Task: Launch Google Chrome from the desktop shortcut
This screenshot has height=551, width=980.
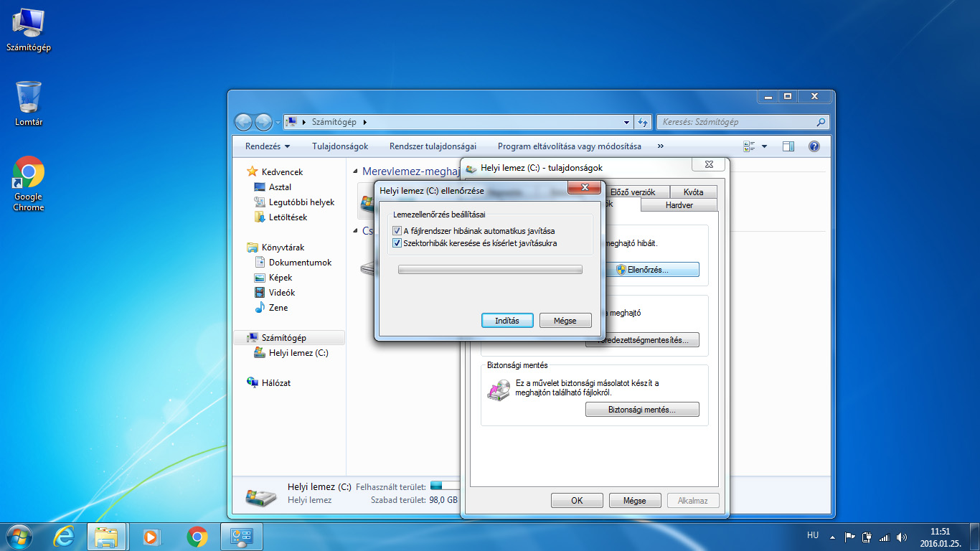Action: (29, 174)
